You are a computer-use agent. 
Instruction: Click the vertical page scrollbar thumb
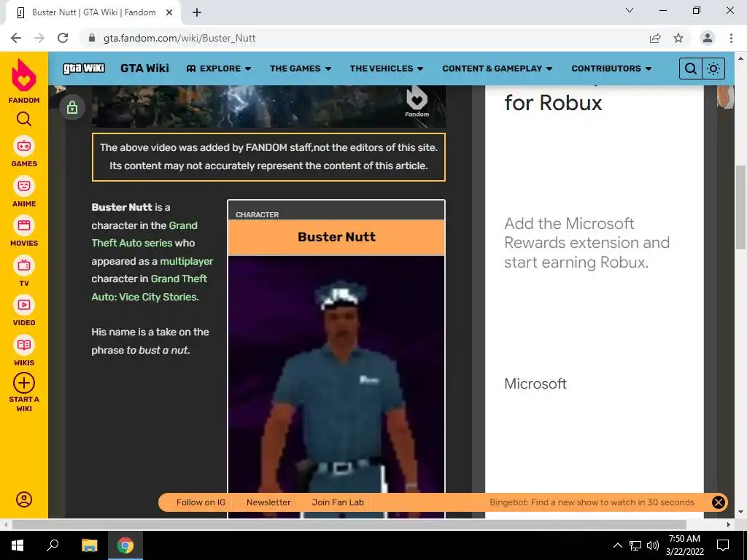click(741, 207)
